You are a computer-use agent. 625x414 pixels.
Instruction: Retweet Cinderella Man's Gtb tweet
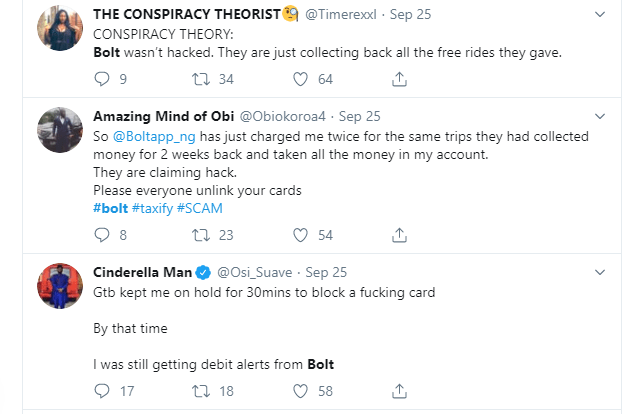(199, 391)
